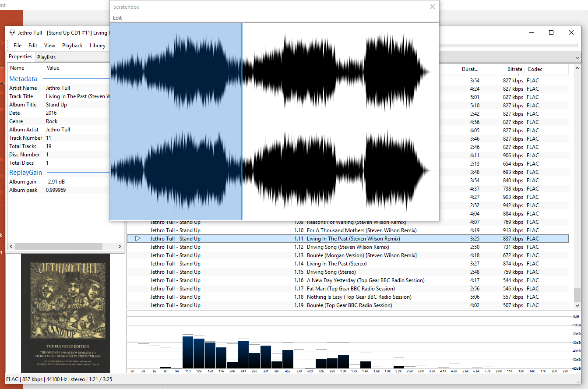Click the playlist vertical scrollbar thumb
Image resolution: width=588 pixels, height=389 pixels.
pos(577,294)
